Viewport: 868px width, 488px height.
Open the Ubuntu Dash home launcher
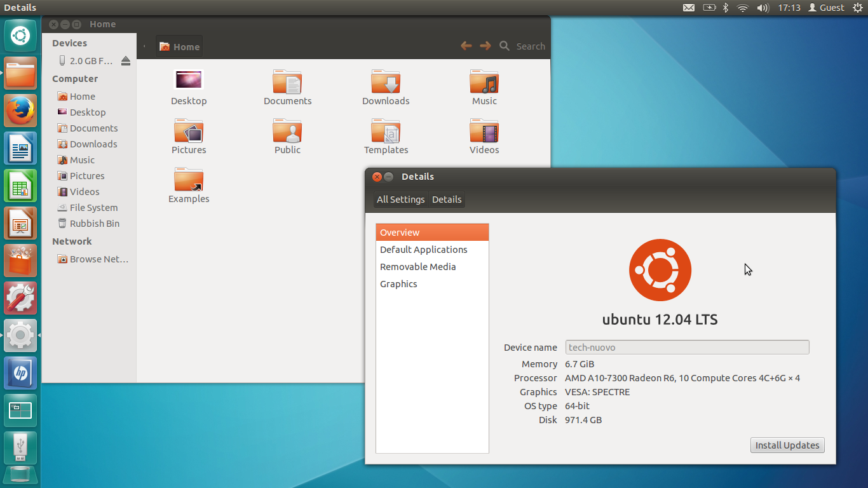tap(20, 36)
